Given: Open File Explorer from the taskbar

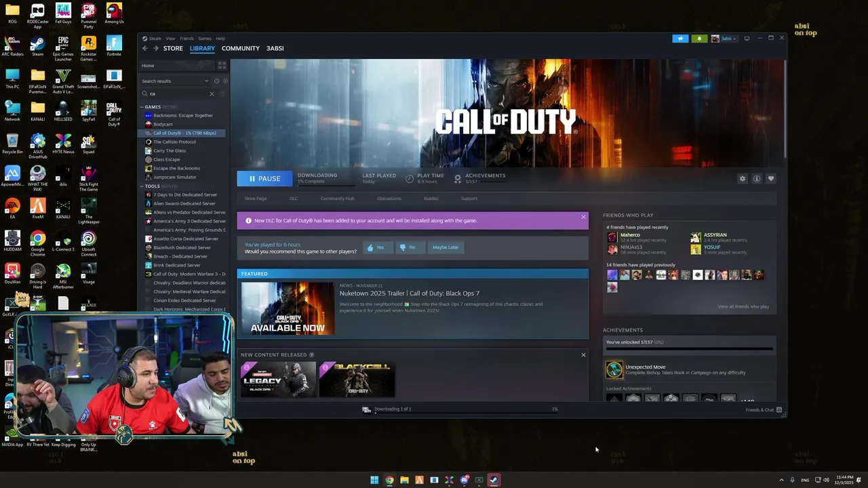Looking at the screenshot, I should pos(404,480).
